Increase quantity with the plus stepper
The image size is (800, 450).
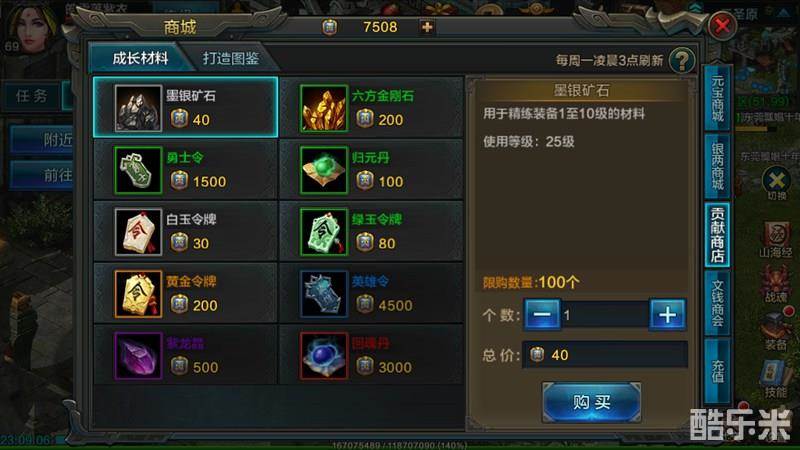pos(667,315)
